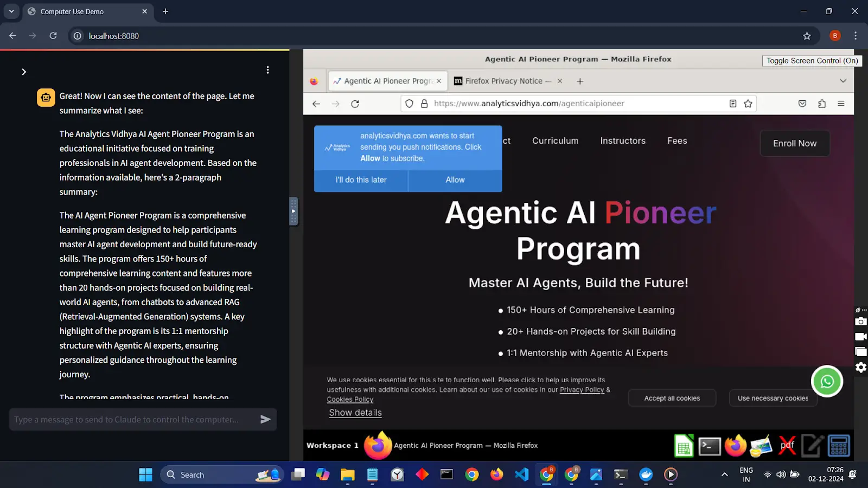868x488 pixels.
Task: Click Show details in cookie banner
Action: (x=355, y=413)
